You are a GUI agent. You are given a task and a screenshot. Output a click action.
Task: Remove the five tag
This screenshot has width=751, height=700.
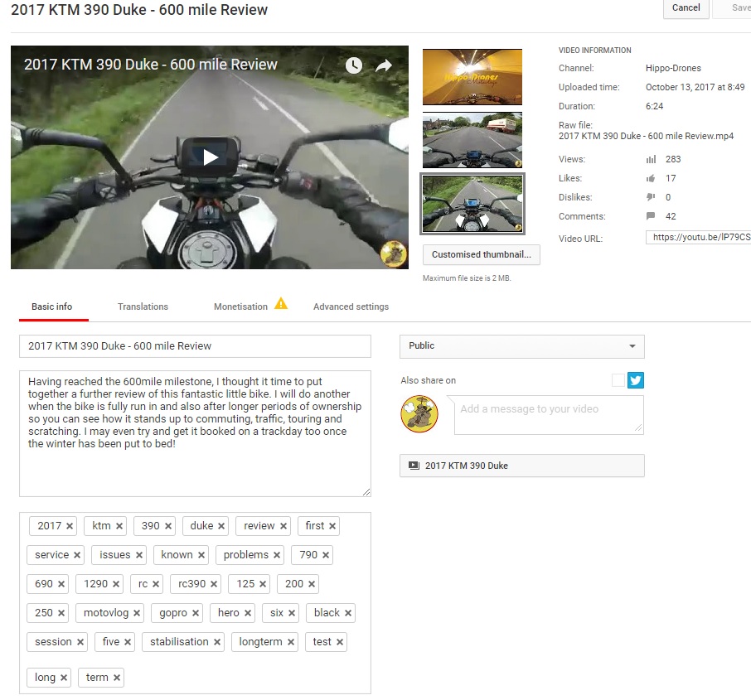click(128, 642)
